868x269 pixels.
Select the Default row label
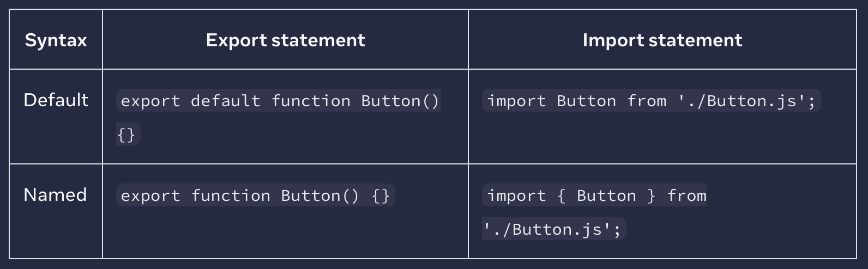click(x=56, y=100)
